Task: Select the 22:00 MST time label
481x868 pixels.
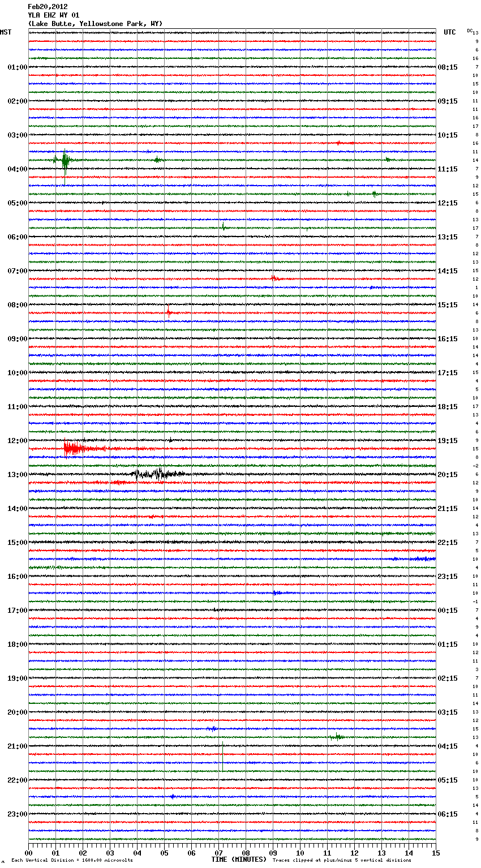Action: pyautogui.click(x=18, y=780)
